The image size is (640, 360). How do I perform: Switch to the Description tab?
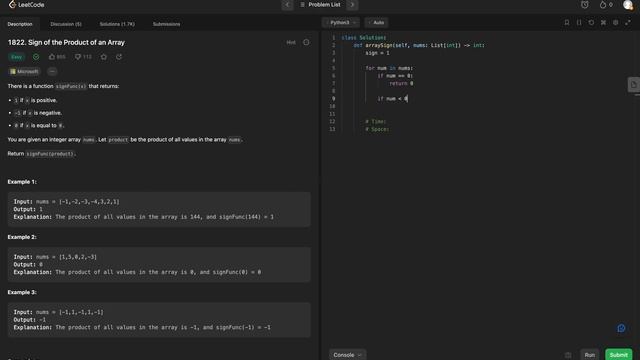point(20,24)
